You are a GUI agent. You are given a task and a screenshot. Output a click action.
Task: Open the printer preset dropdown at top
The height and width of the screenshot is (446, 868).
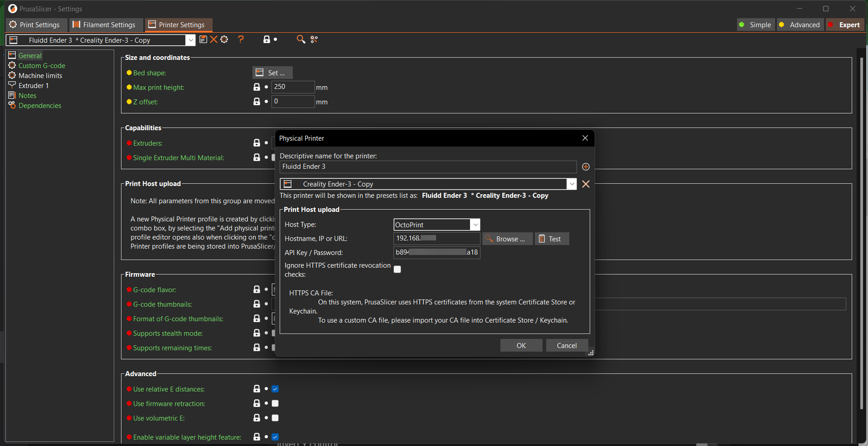tap(191, 40)
